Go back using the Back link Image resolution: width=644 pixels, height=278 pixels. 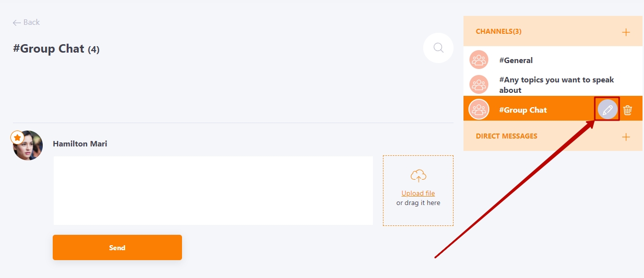pyautogui.click(x=26, y=22)
